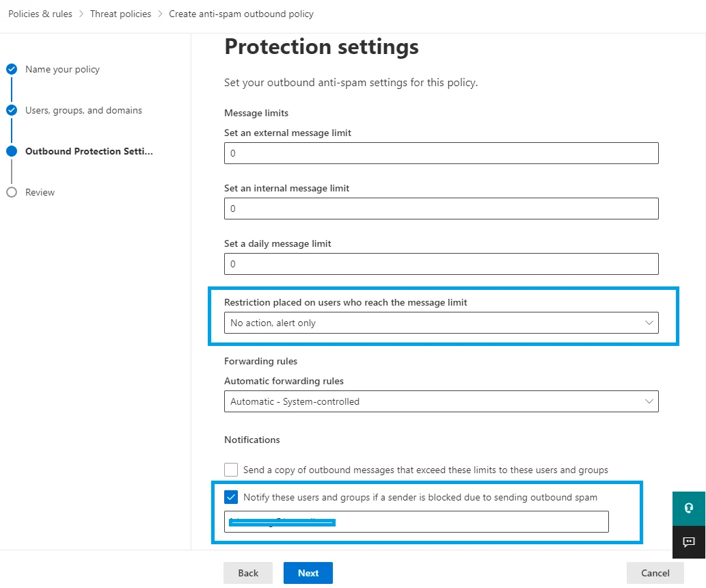Uncheck 'Notify these users and groups' checkbox

(x=231, y=497)
